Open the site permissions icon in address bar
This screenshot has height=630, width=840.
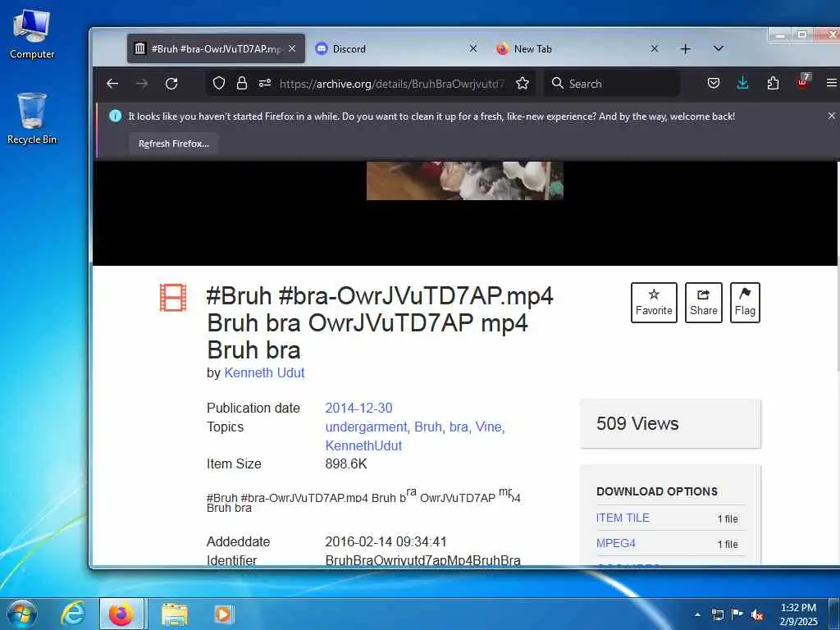pos(265,83)
